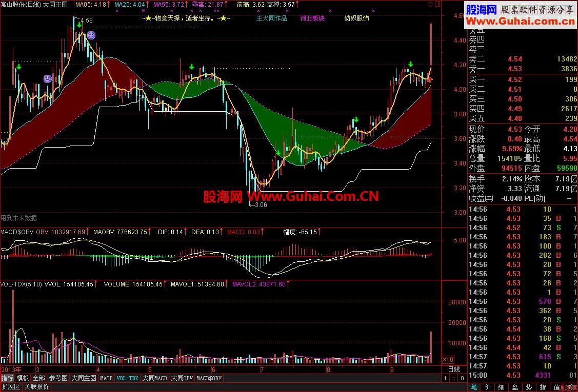This screenshot has height=392, width=578.
Task: Select the 大同MACD indicator tab
Action: point(154,378)
